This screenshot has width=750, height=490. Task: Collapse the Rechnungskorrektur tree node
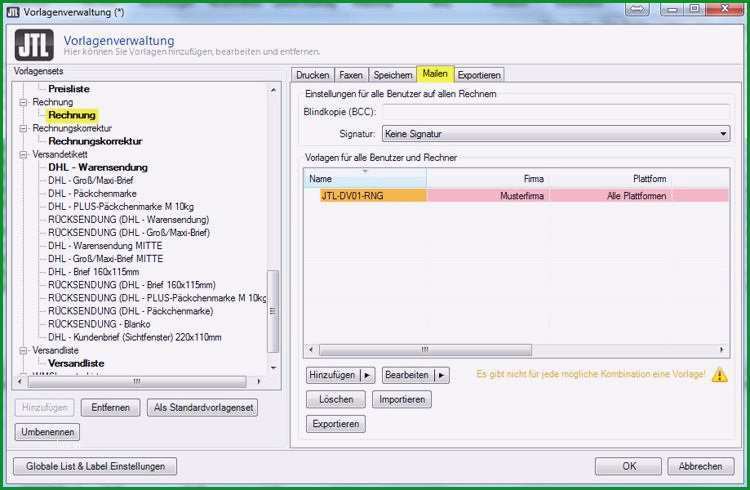(23, 128)
